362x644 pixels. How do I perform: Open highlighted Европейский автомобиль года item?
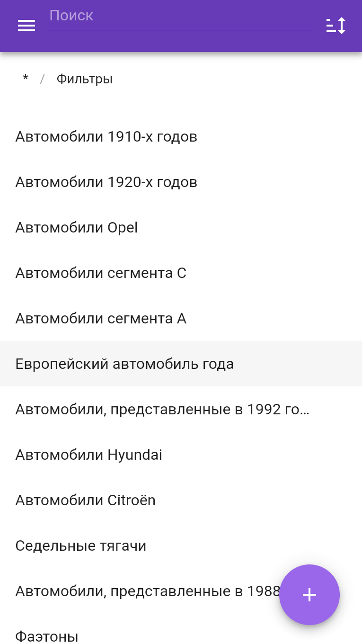pyautogui.click(x=181, y=364)
